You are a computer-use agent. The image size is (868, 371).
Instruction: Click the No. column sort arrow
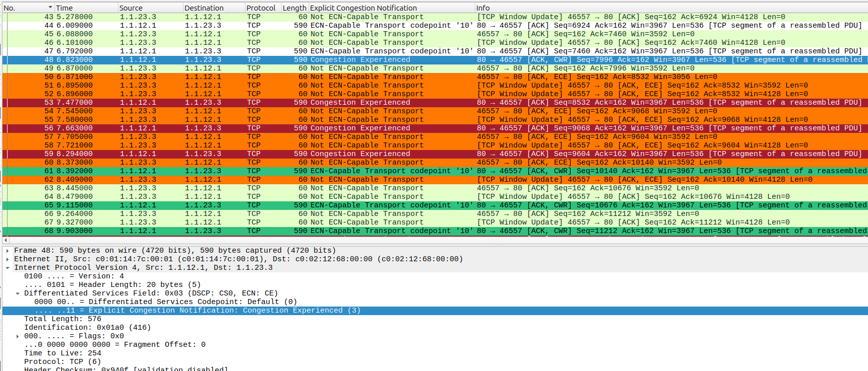(x=50, y=8)
